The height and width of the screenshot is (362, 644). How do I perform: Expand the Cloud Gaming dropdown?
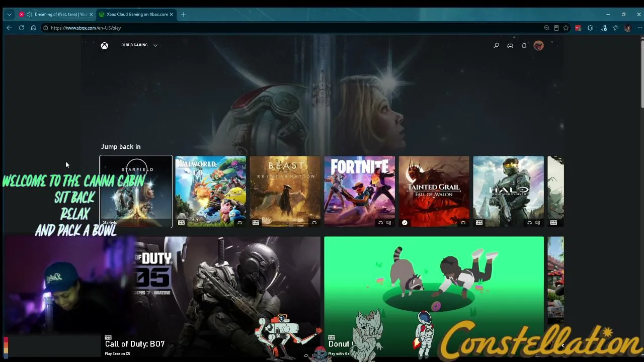coord(155,45)
